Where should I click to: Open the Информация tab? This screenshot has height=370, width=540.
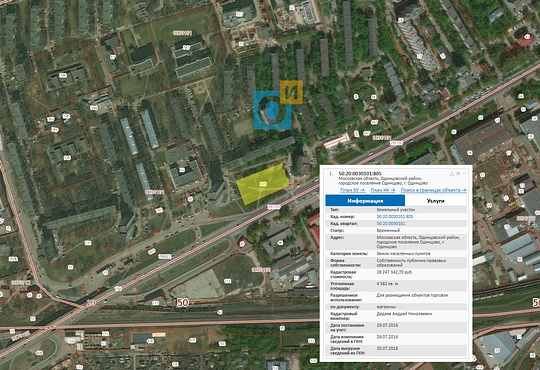[x=365, y=201]
